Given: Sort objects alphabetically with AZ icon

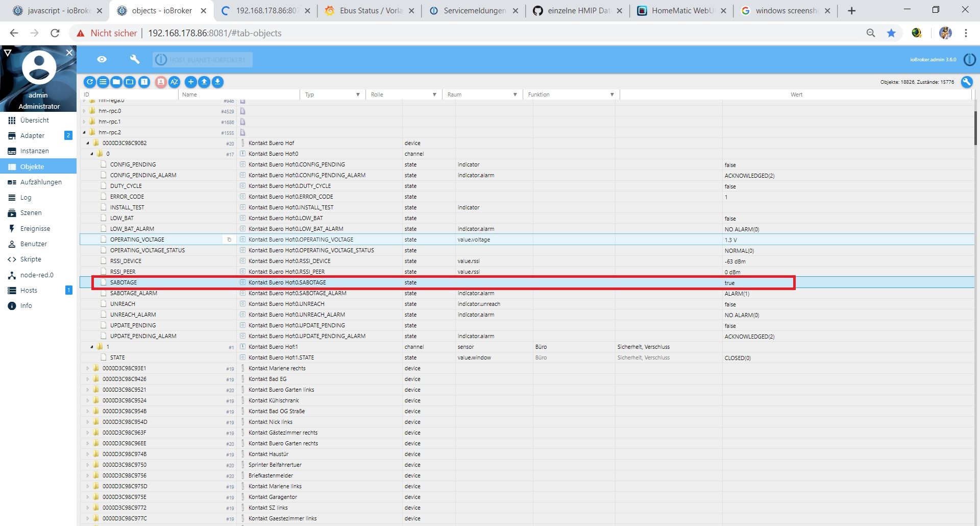Looking at the screenshot, I should 175,82.
